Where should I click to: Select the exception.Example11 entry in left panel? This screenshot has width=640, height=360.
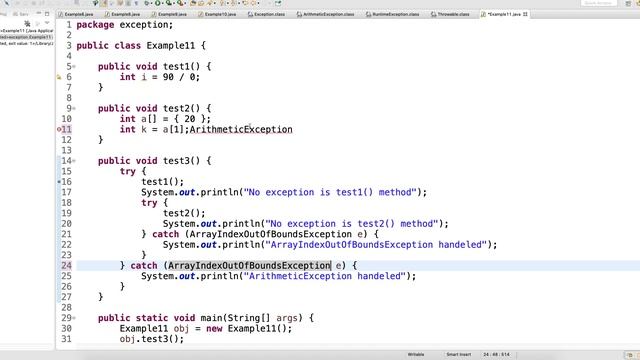click(x=27, y=37)
